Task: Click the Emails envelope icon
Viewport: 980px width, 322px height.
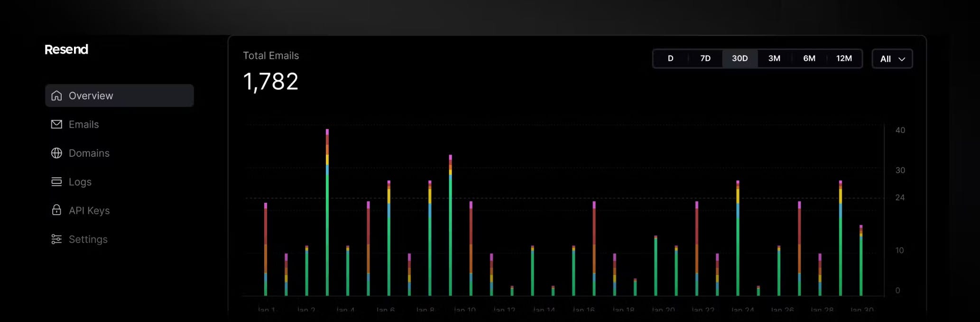Action: [x=56, y=124]
